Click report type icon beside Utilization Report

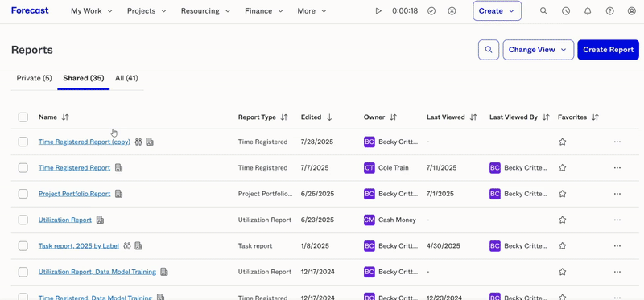point(100,220)
